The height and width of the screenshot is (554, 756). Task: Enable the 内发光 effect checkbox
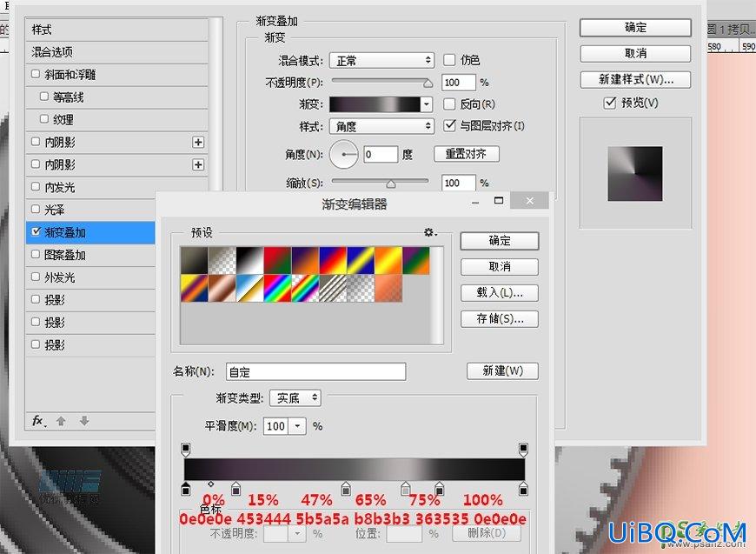point(36,186)
